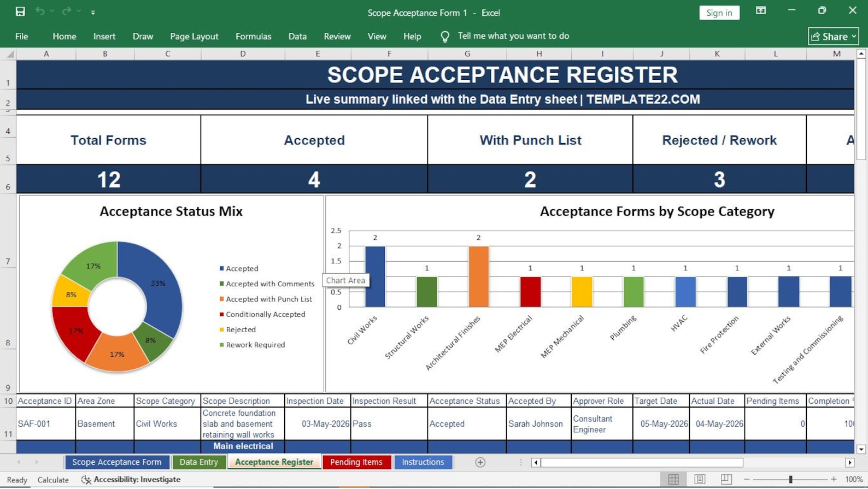Click the Inspection Result column header cell
The width and height of the screenshot is (868, 489).
pyautogui.click(x=389, y=401)
